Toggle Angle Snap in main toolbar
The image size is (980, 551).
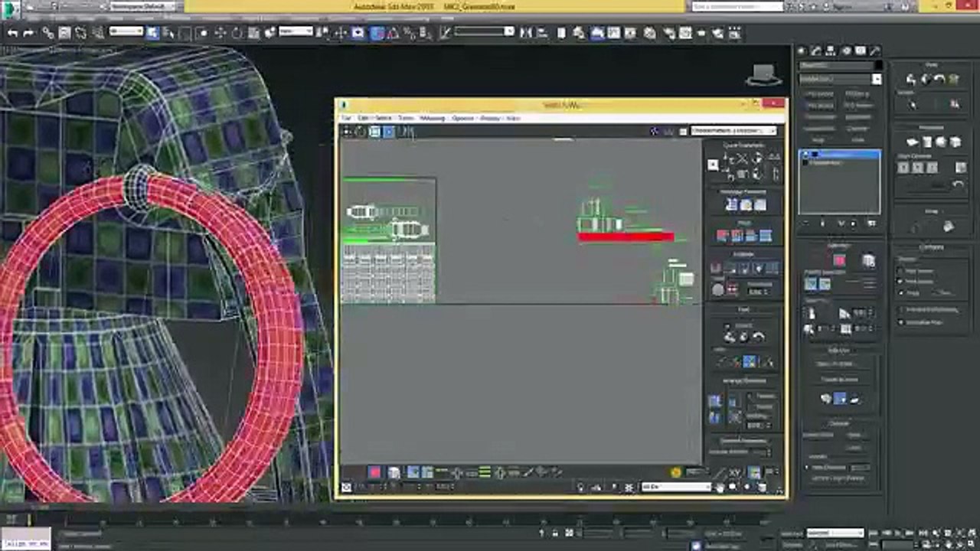pos(394,33)
